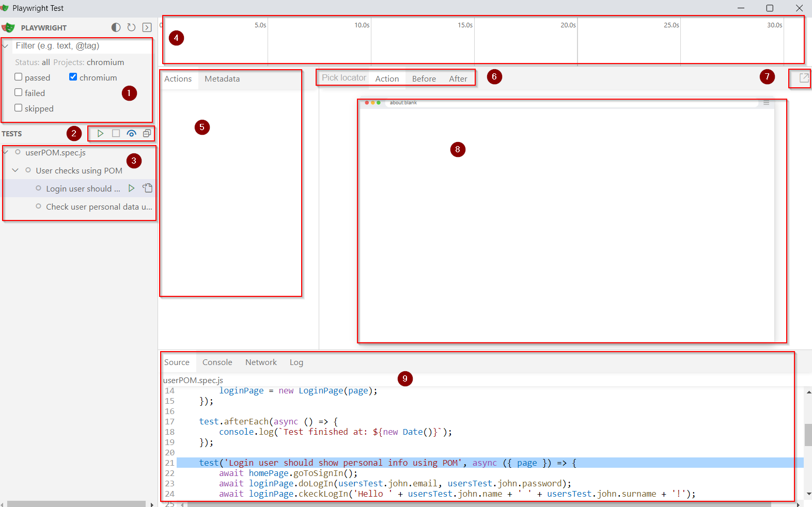Toggle the color theme icon
The image size is (812, 507).
pyautogui.click(x=116, y=27)
